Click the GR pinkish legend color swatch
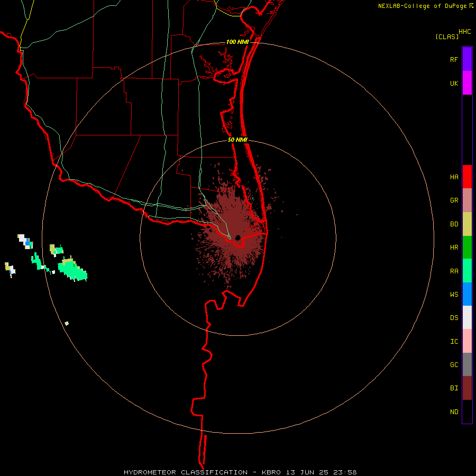Image resolution: width=476 pixels, height=476 pixels. 467,200
